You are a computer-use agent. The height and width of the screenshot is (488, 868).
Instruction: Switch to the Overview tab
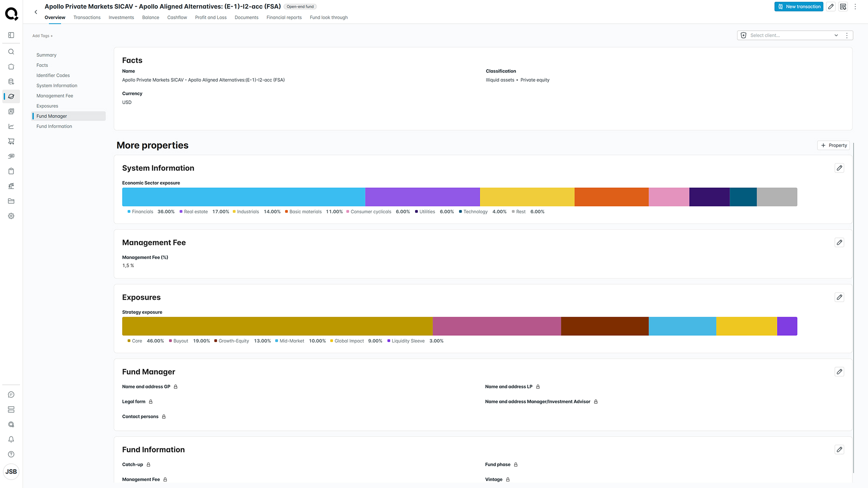[x=55, y=18]
